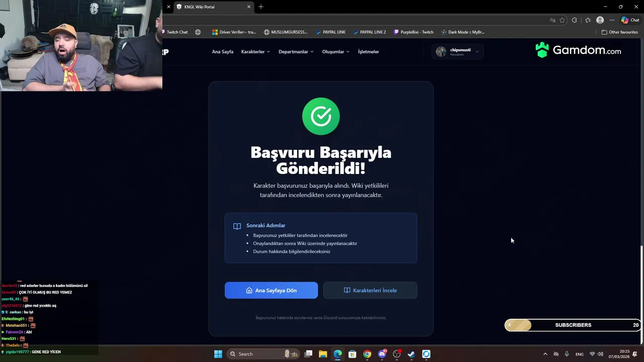
Task: Click the Başvuru Başarıyla Gönderildi heading
Action: 321,160
